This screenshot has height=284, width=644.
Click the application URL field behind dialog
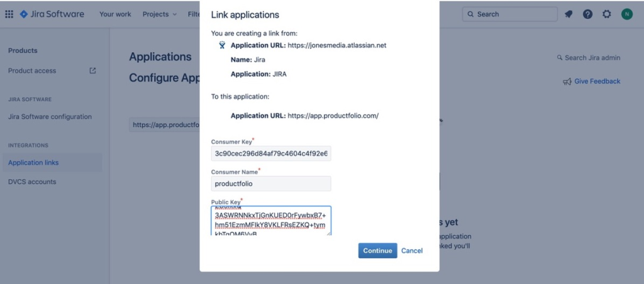click(165, 125)
